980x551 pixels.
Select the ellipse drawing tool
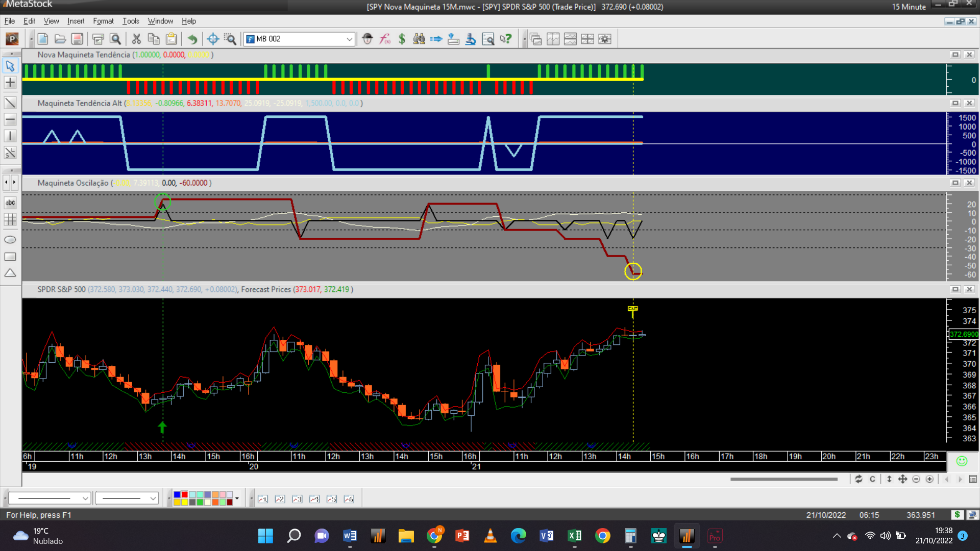point(10,240)
